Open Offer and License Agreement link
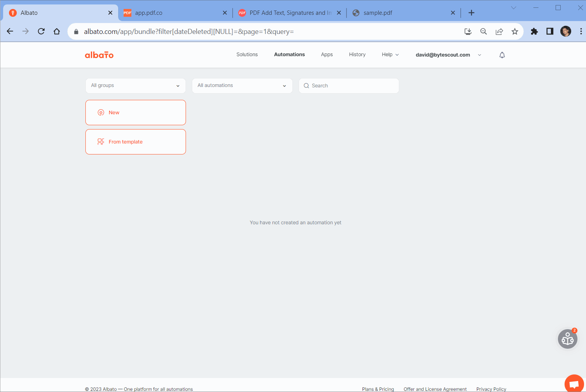Viewport: 586px width, 392px height. [x=435, y=389]
